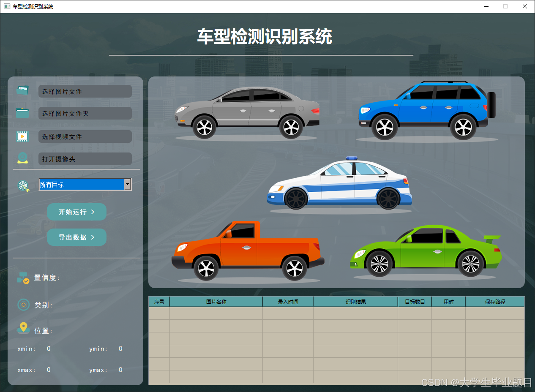Click the 车型检测识别系统 main heading
The width and height of the screenshot is (535, 392).
[265, 37]
